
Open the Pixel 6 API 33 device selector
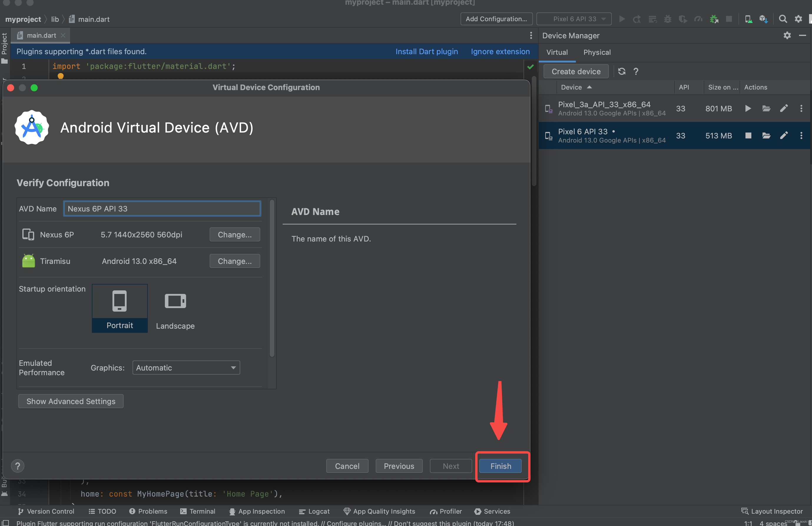tap(574, 19)
